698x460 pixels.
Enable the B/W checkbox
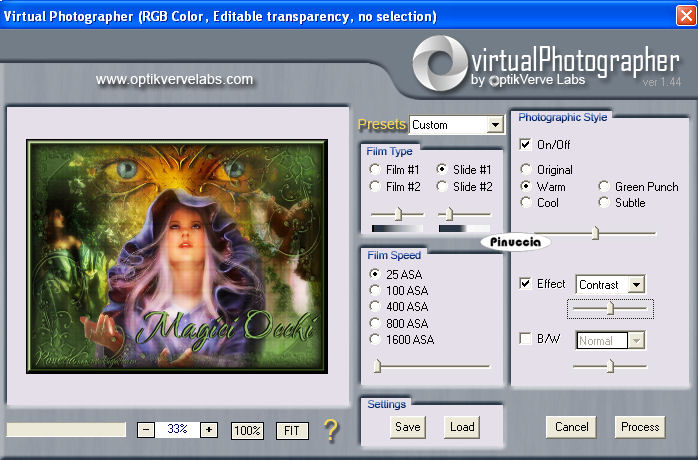(x=525, y=339)
